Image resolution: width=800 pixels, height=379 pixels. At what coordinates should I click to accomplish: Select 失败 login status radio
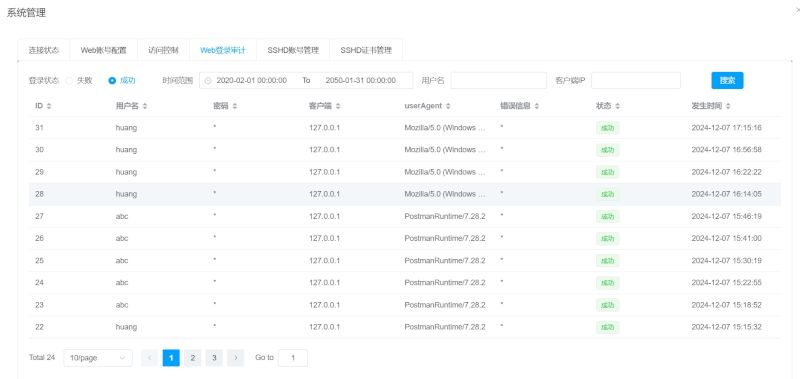(69, 81)
